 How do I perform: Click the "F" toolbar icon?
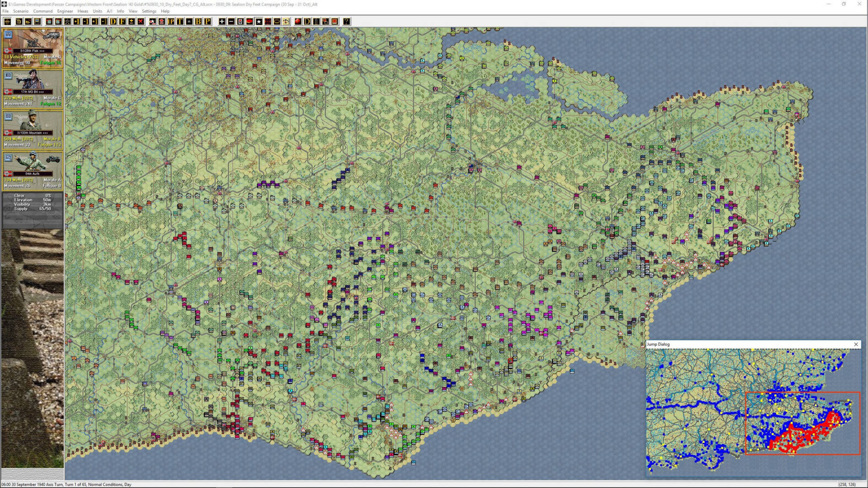(123, 21)
